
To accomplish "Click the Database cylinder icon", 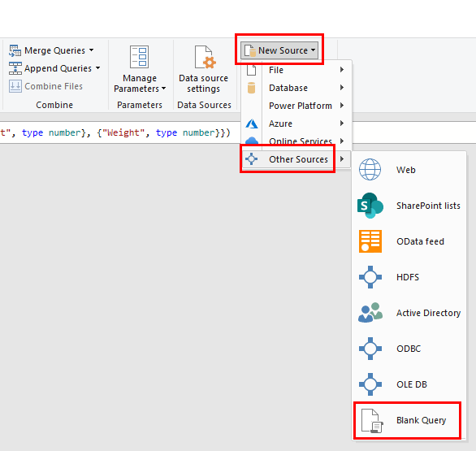I will tap(251, 88).
